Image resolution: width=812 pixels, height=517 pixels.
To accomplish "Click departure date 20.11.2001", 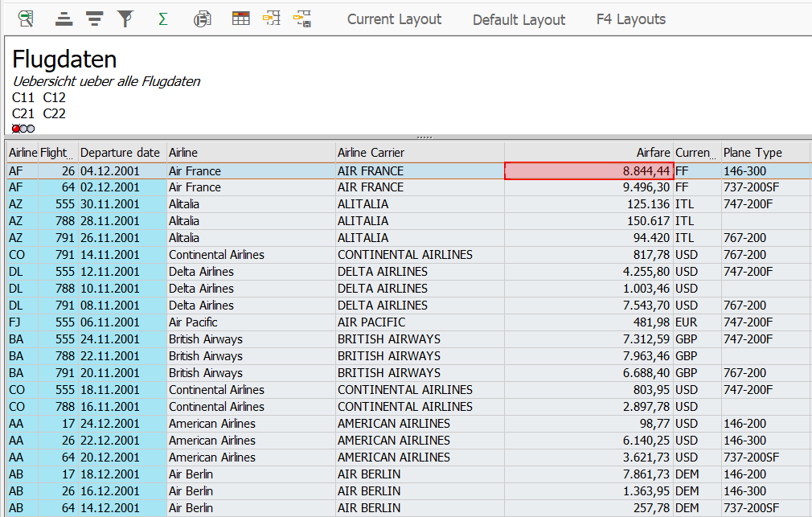I will (122, 373).
